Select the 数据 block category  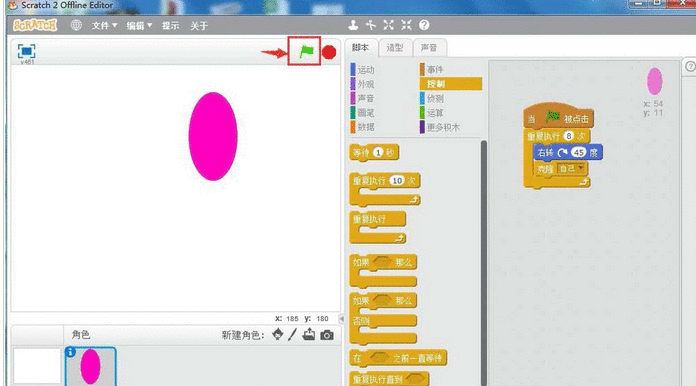point(363,127)
